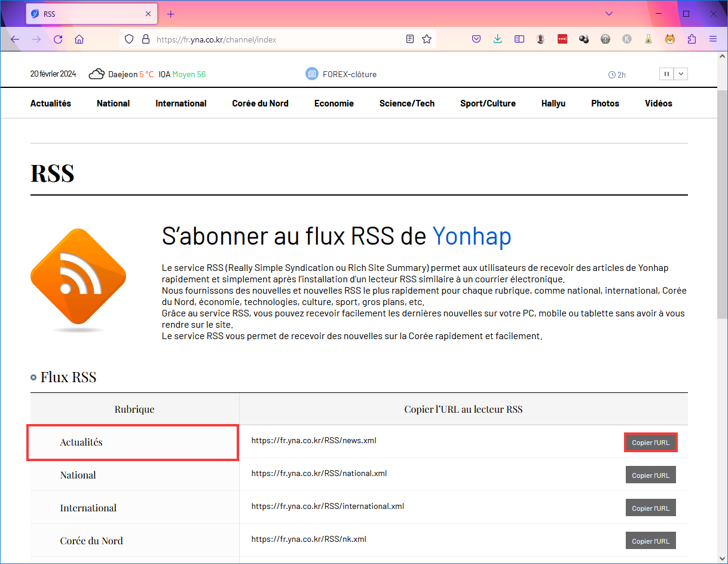The image size is (728, 564).
Task: Click the IQA Moyen 56 air quality
Action: coord(182,74)
